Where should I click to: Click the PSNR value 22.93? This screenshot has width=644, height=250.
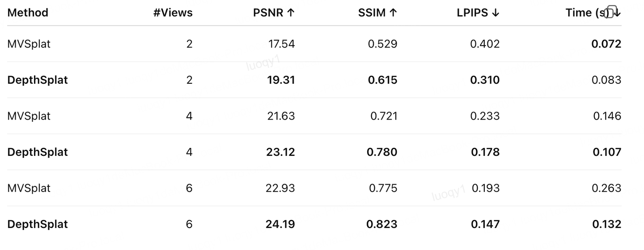click(281, 188)
